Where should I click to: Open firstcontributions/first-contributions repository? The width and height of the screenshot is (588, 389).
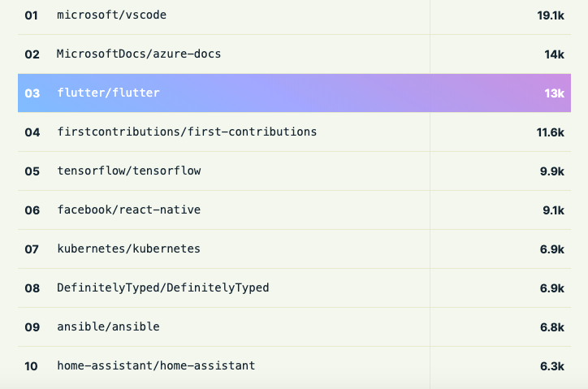[x=187, y=132]
